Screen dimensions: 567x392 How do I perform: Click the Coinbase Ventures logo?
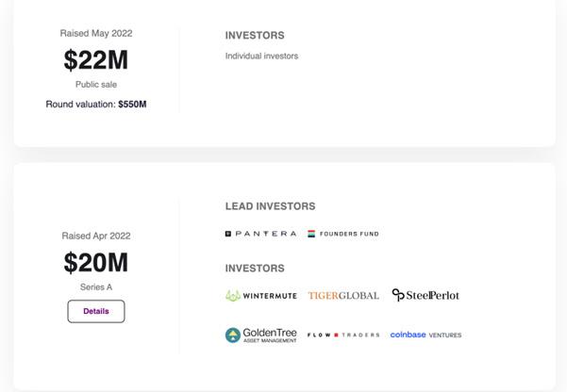[x=425, y=335]
